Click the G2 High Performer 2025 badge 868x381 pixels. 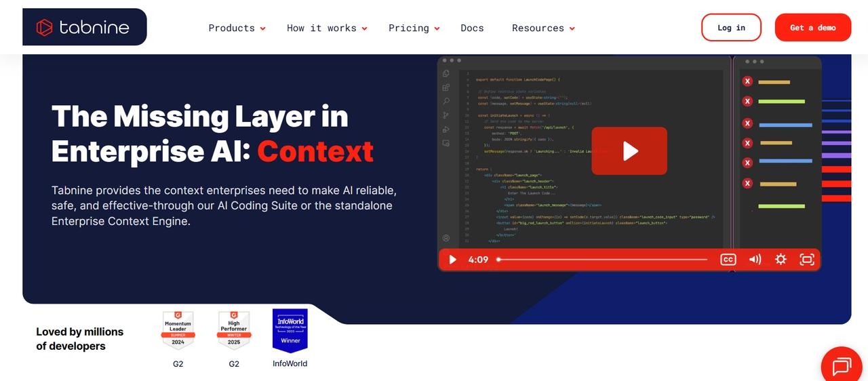coord(234,330)
